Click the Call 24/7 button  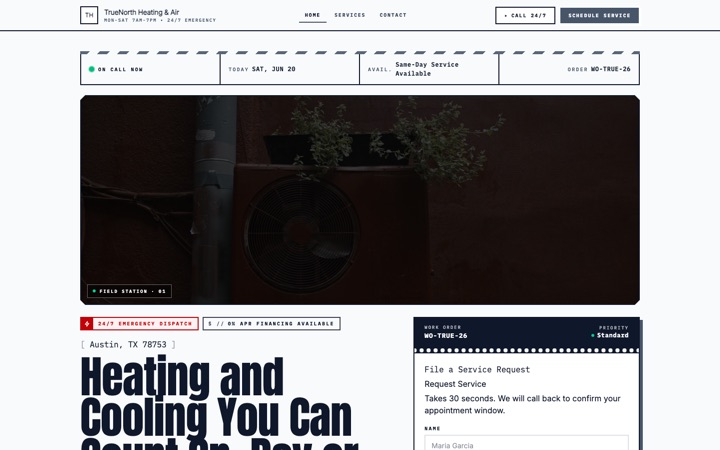pos(525,16)
